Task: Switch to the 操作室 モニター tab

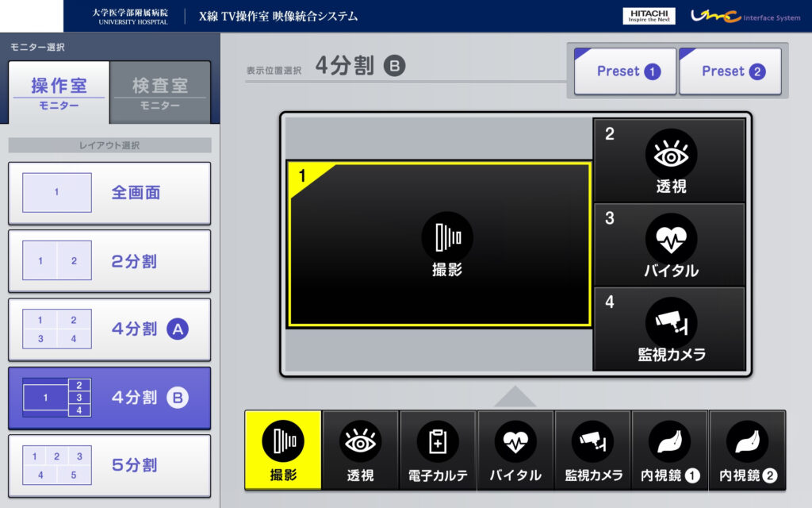Action: tap(59, 92)
